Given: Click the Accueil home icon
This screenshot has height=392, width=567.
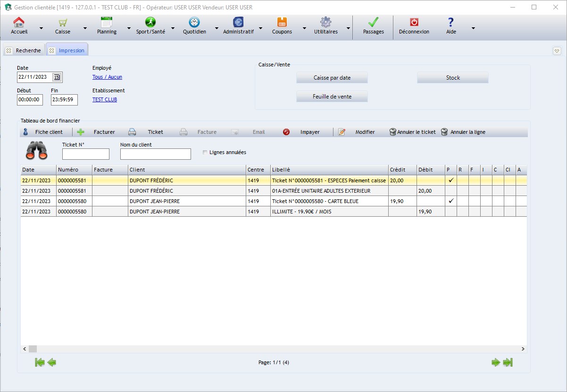Looking at the screenshot, I should pos(19,23).
